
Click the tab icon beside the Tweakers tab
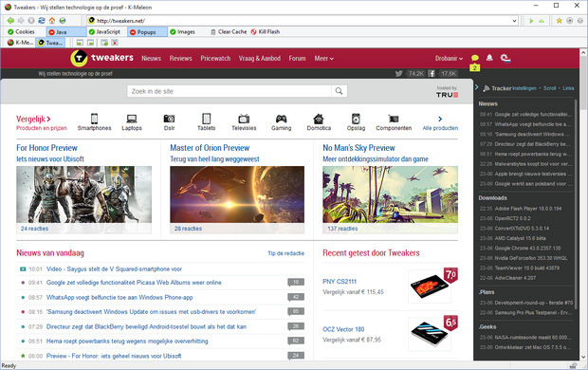coord(80,43)
